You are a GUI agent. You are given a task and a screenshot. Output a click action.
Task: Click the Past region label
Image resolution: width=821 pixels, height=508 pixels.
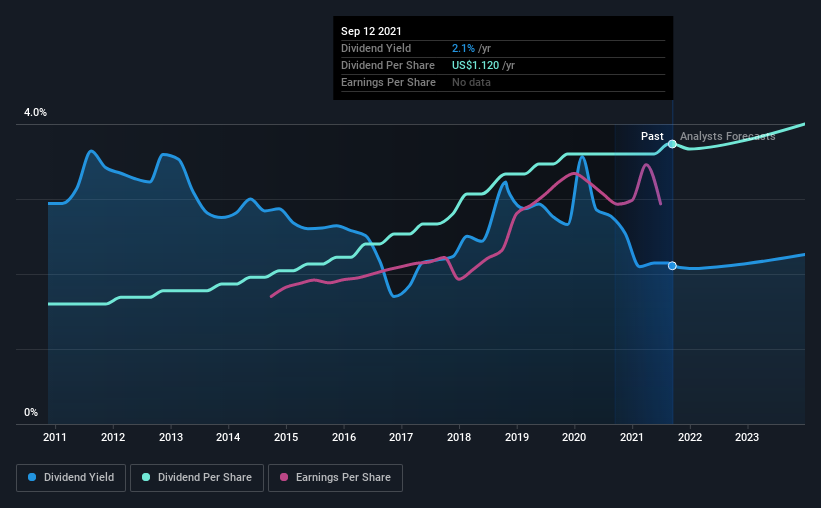tap(652, 136)
